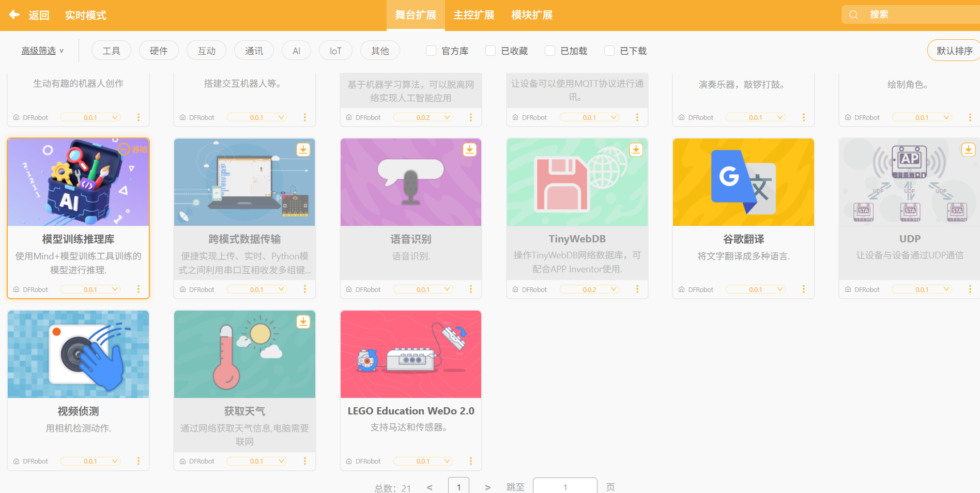
Task: Switch to the 模块扩展 tab
Action: pos(532,15)
